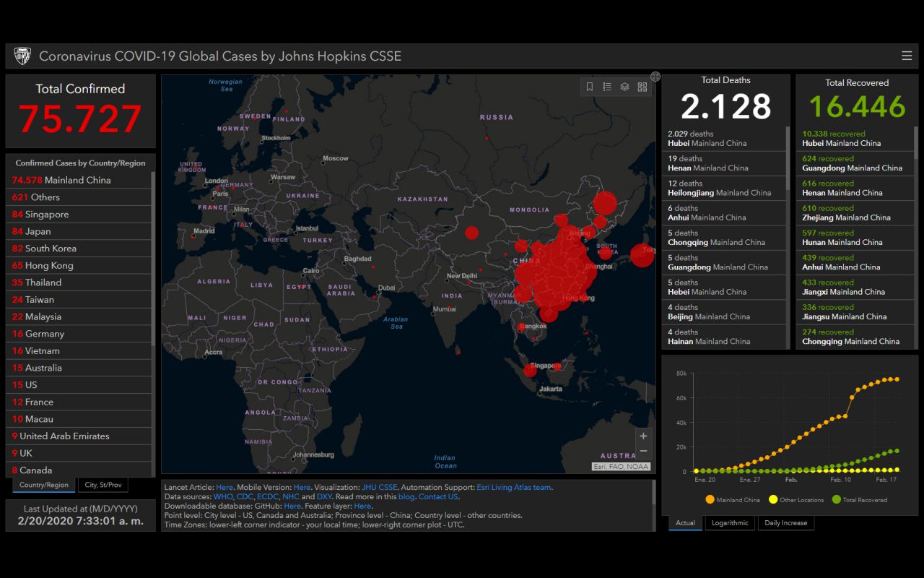Open the Esri Living Atlas team link
The image size is (924, 578).
point(513,487)
